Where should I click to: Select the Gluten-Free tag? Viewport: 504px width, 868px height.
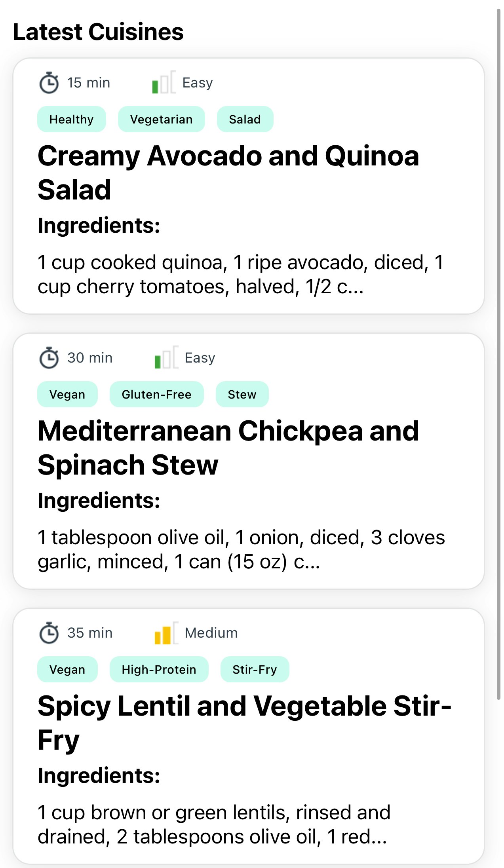[x=157, y=394]
